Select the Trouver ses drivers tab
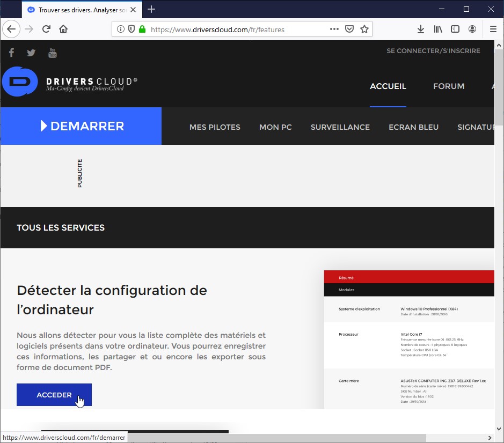The image size is (504, 443). (82, 10)
